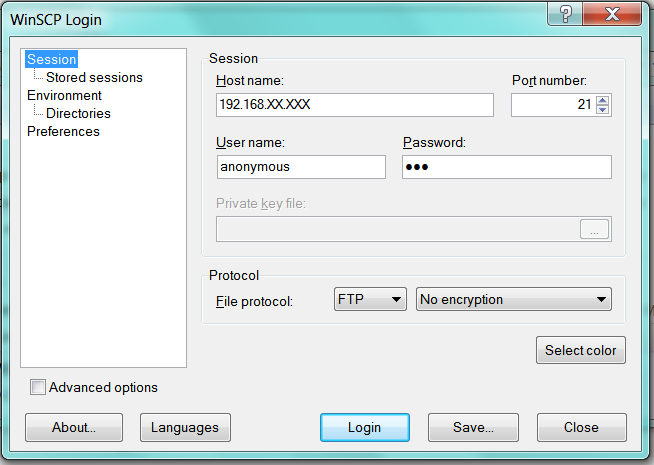654x465 pixels.
Task: Click the Languages button
Action: click(x=185, y=427)
